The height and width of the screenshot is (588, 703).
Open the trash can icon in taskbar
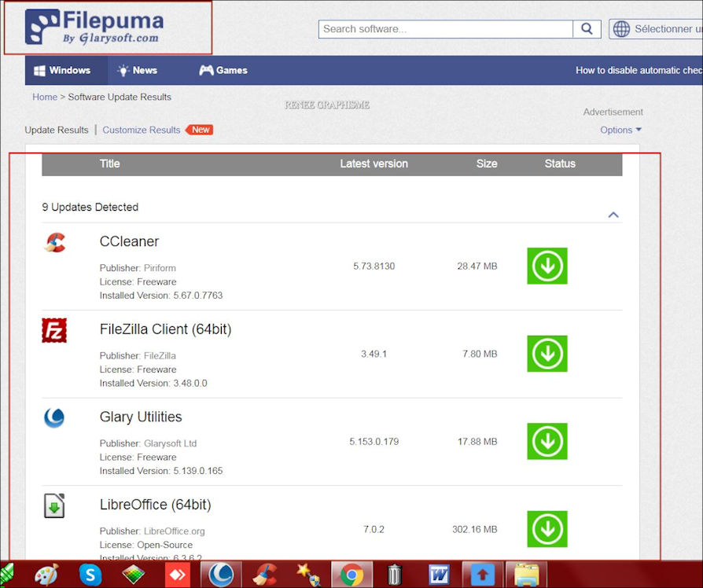(395, 575)
